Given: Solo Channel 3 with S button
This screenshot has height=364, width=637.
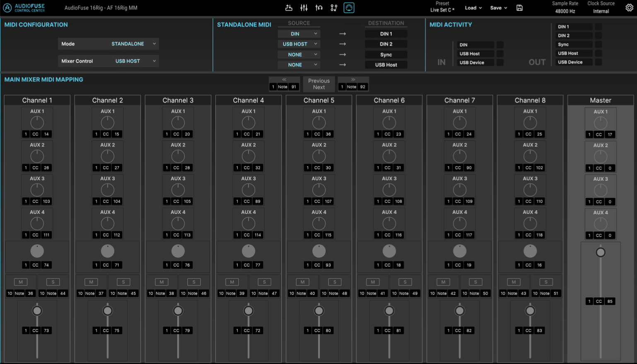Looking at the screenshot, I should click(x=194, y=282).
